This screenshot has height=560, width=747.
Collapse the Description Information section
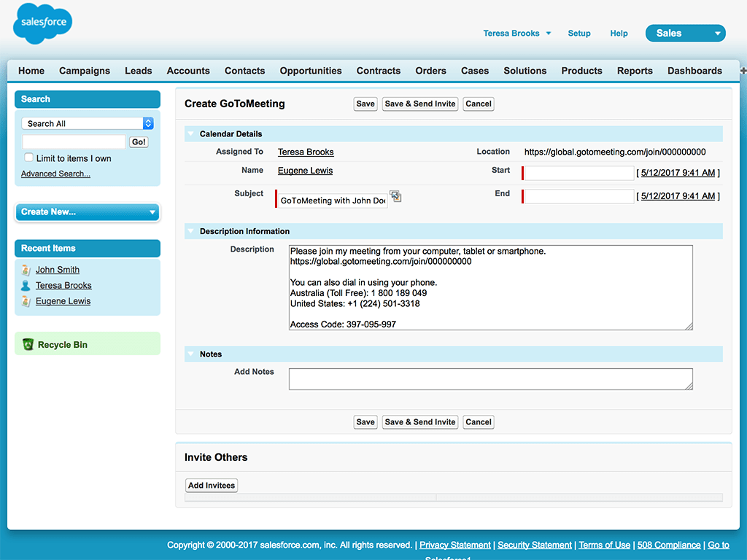click(x=190, y=232)
